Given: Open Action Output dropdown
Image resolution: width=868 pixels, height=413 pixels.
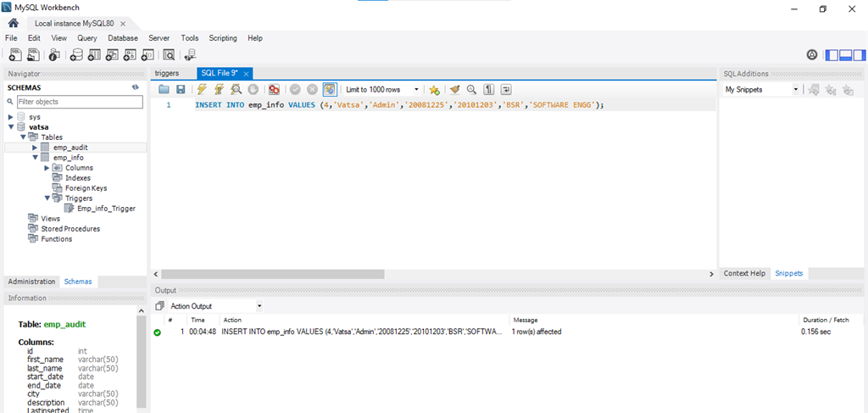Looking at the screenshot, I should (x=216, y=305).
